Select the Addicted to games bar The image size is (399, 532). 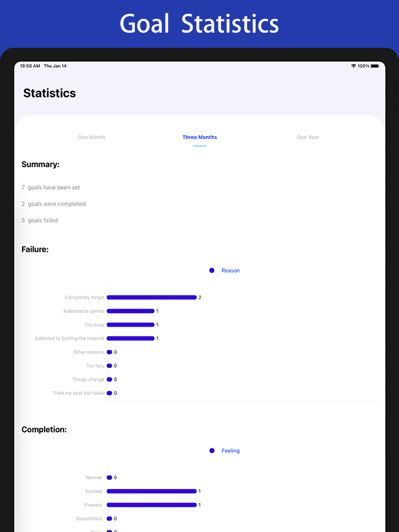point(130,311)
